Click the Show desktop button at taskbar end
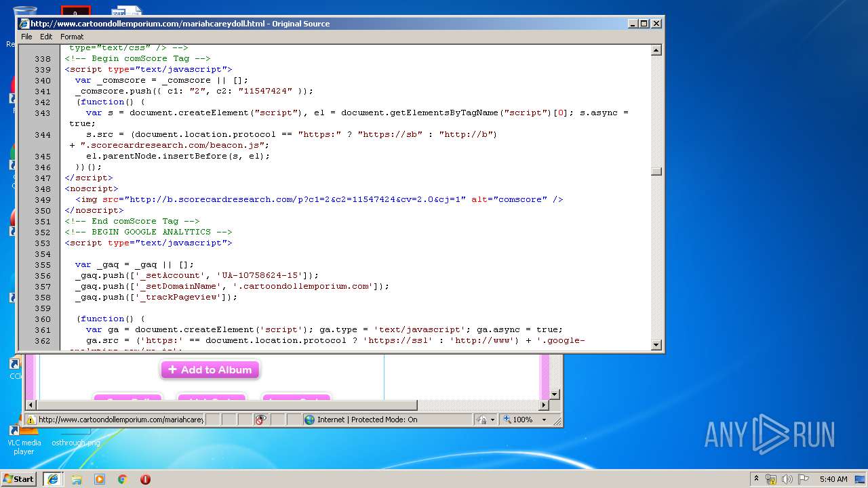 point(861,479)
